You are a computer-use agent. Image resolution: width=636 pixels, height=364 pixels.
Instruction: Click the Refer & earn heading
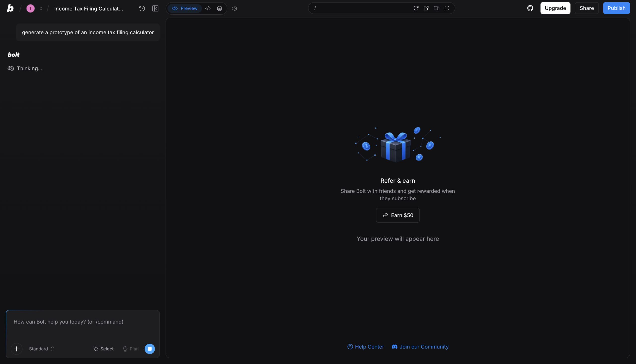(398, 181)
